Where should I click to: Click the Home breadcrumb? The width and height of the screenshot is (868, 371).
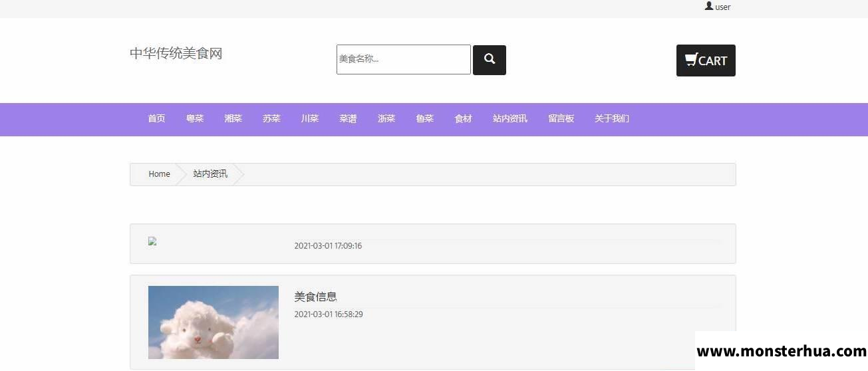[159, 174]
